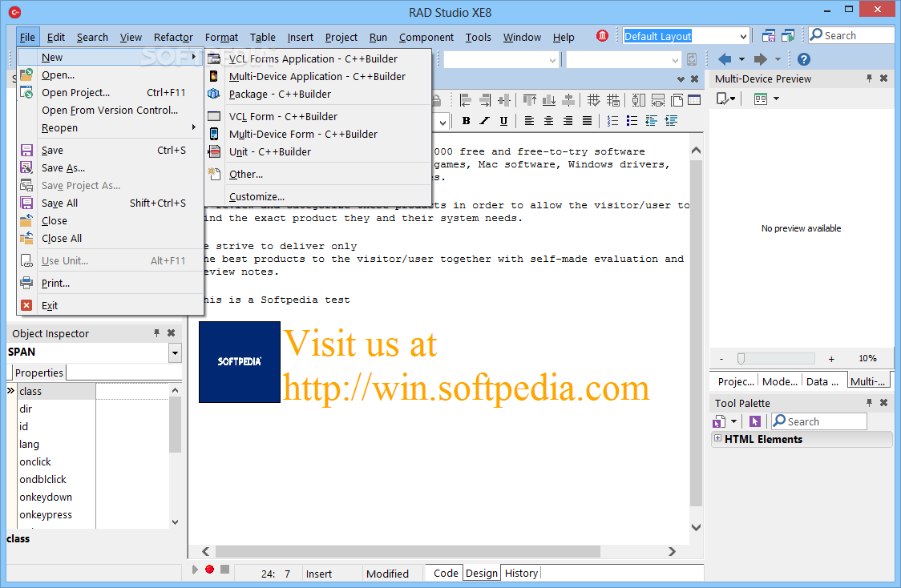Open the Other... new item dialog
901x588 pixels.
pos(318,174)
